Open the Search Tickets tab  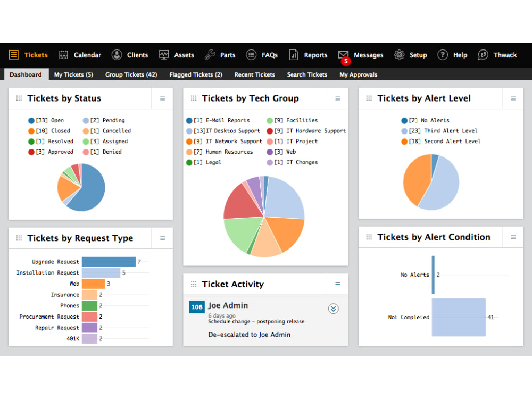[307, 74]
